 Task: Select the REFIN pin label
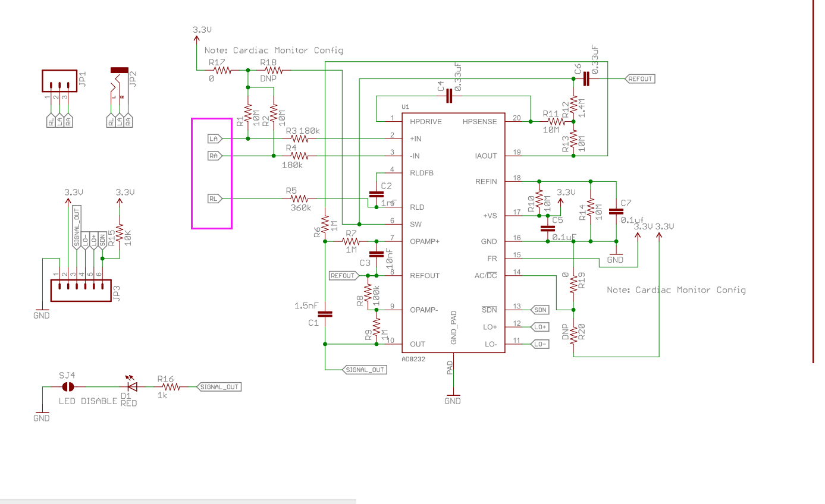486,181
